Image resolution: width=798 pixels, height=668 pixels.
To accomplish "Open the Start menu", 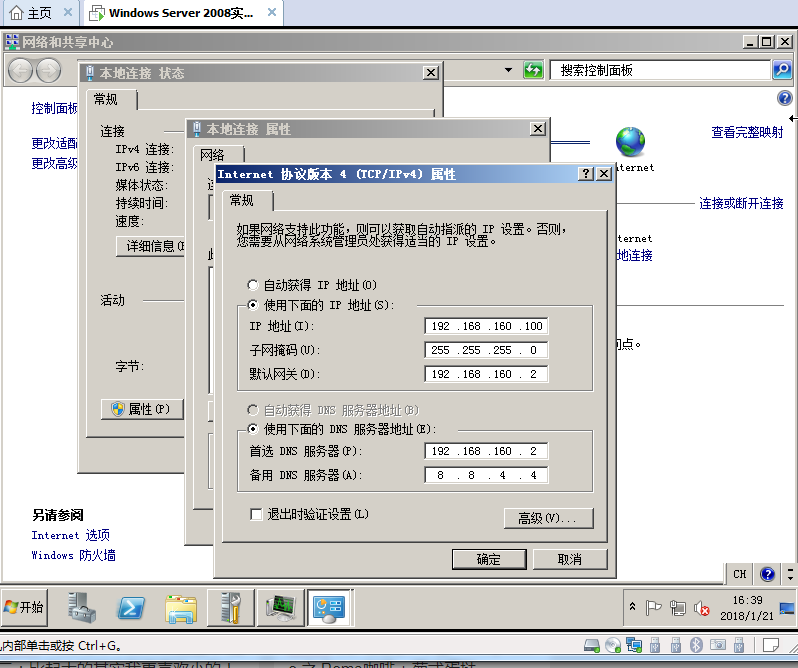I will point(24,607).
